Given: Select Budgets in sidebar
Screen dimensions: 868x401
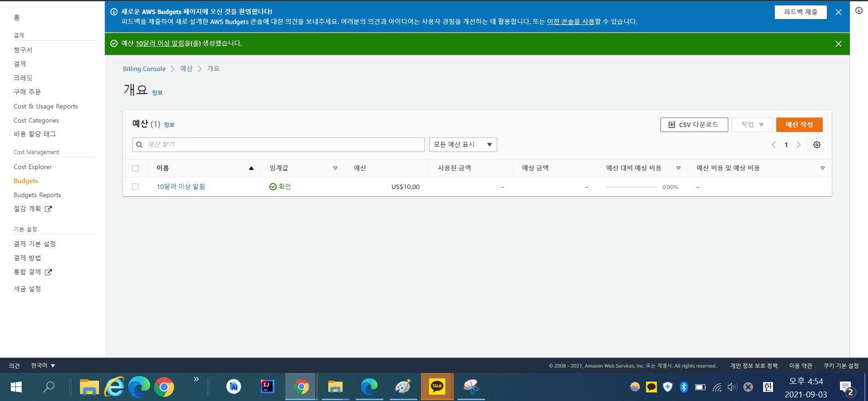Looking at the screenshot, I should pos(26,181).
